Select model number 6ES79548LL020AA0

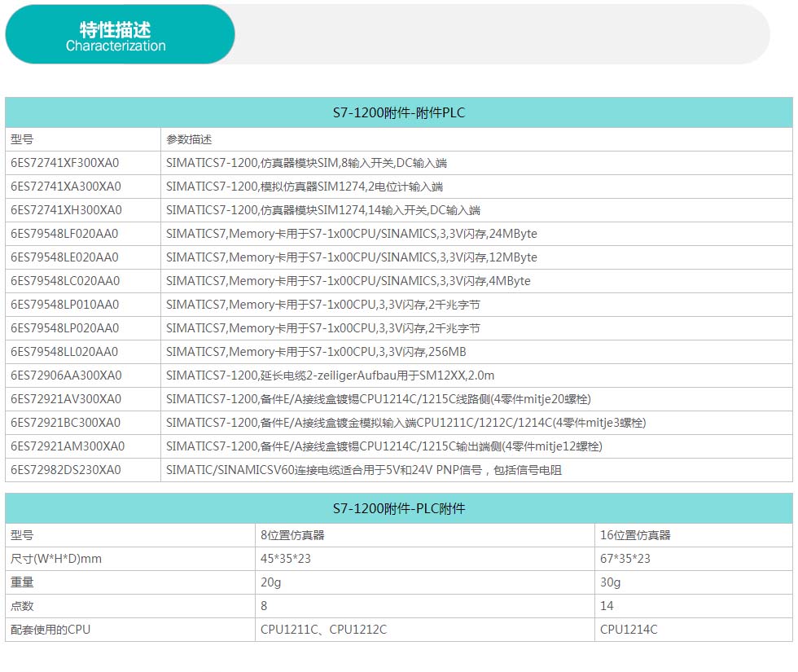pyautogui.click(x=64, y=351)
